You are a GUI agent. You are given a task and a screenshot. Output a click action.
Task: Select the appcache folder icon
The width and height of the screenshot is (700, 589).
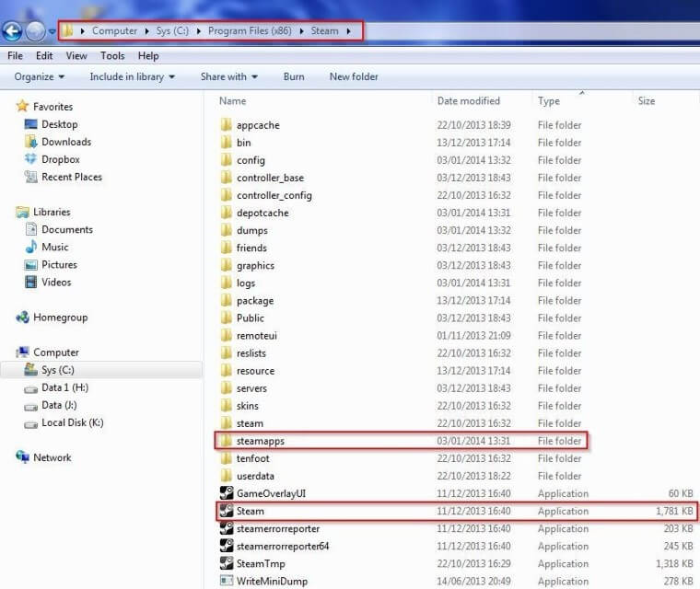(227, 124)
